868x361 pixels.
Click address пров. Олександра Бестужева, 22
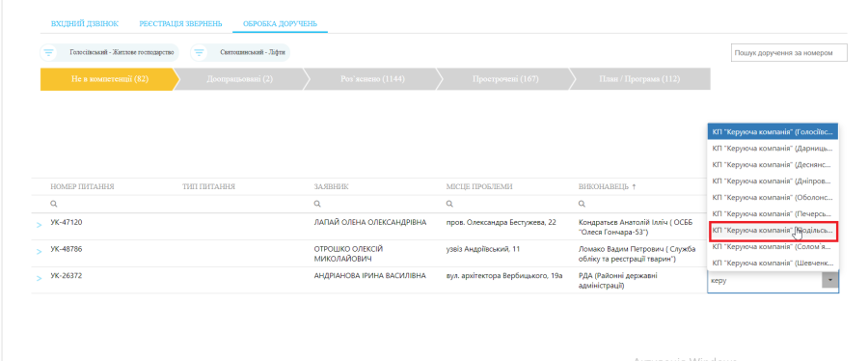(x=501, y=223)
